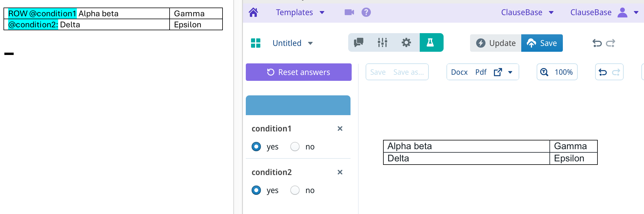Click the video camera icon
644x214 pixels.
[349, 12]
